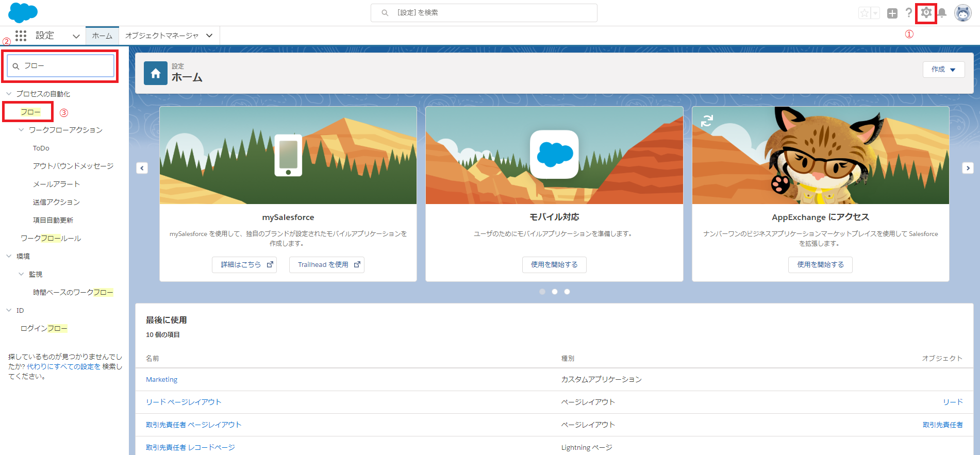Collapse the プロセスの自動化 section
The image size is (980, 455).
click(9, 94)
